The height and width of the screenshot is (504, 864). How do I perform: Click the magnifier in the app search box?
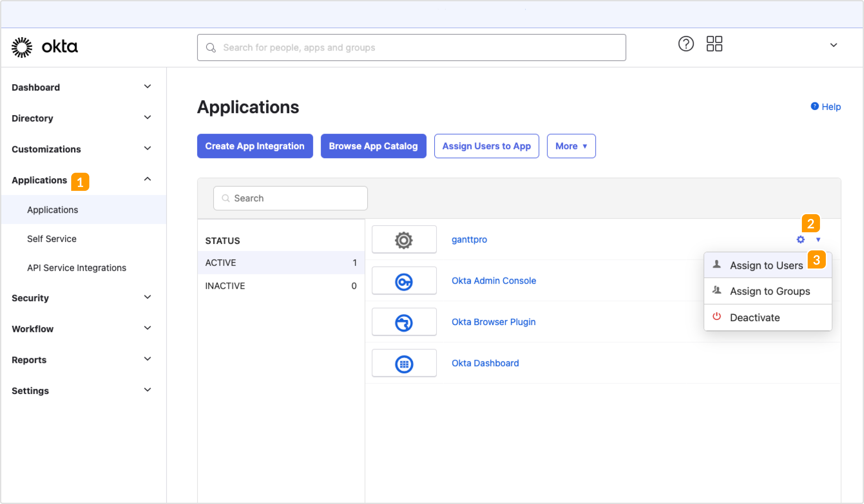click(226, 198)
